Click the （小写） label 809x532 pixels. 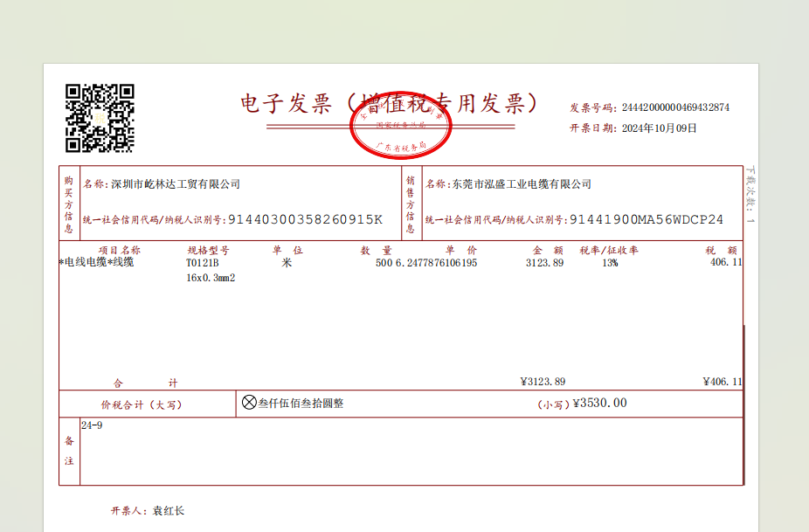pos(554,404)
